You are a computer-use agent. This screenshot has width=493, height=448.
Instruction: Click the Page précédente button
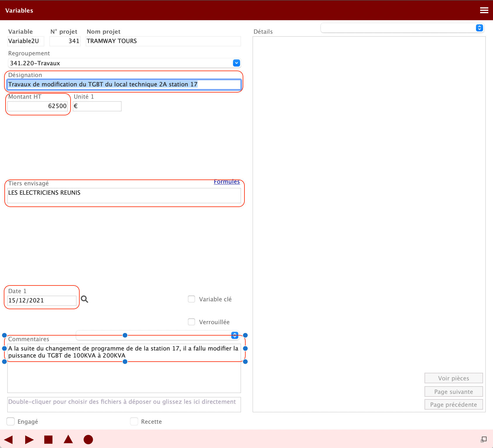(x=453, y=404)
